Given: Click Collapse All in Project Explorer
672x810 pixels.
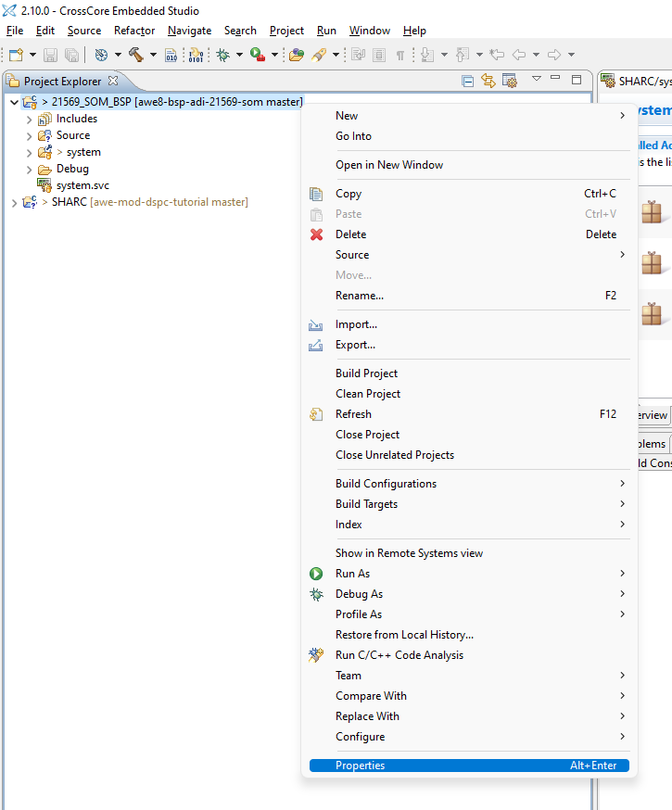Looking at the screenshot, I should point(468,81).
